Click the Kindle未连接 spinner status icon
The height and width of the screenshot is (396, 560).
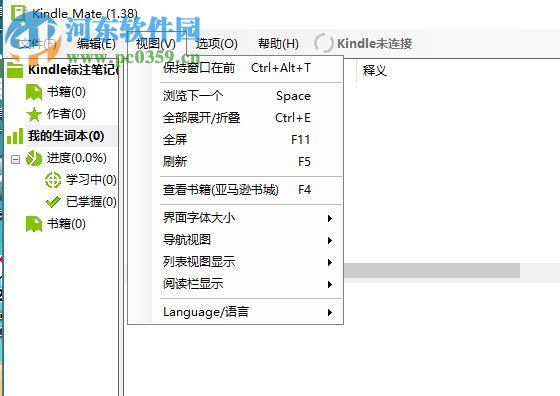click(x=324, y=43)
